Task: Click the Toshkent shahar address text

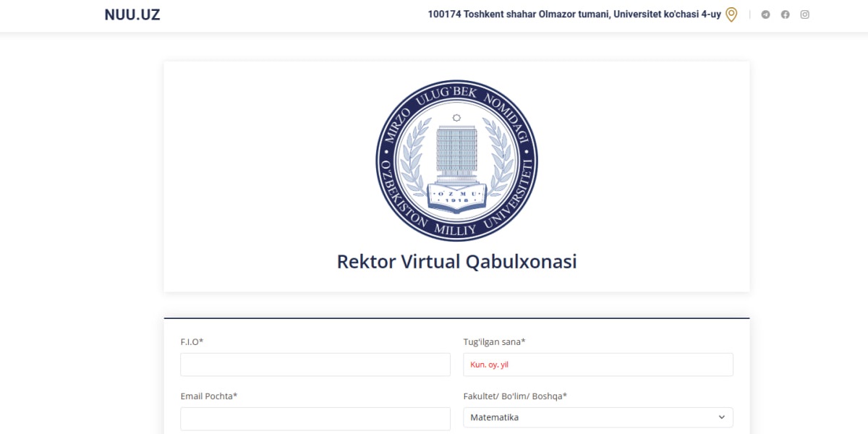Action: [x=574, y=14]
